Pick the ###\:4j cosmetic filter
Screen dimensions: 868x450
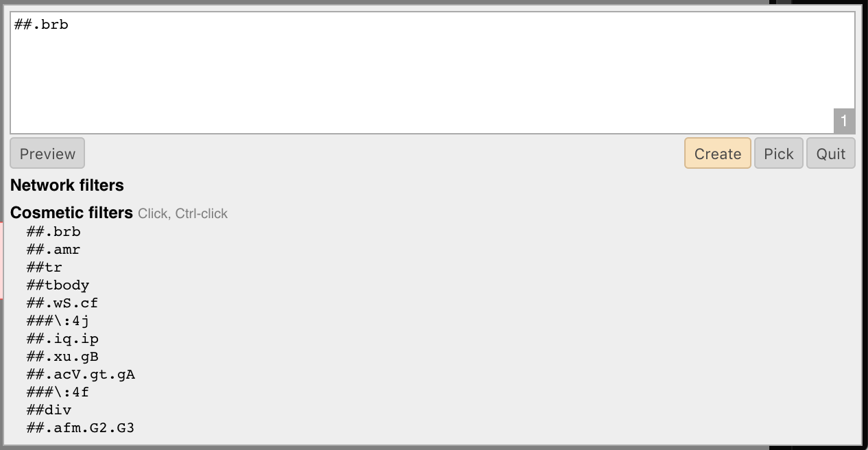tap(58, 321)
